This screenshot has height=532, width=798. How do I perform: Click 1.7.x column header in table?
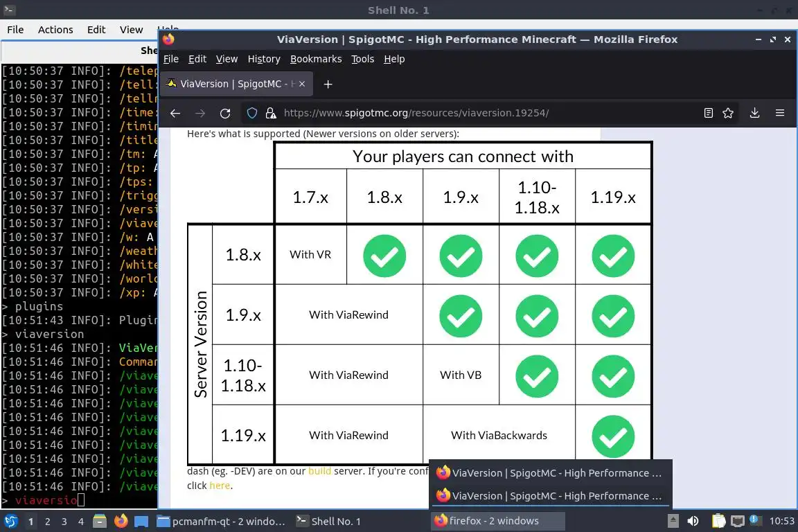[310, 197]
